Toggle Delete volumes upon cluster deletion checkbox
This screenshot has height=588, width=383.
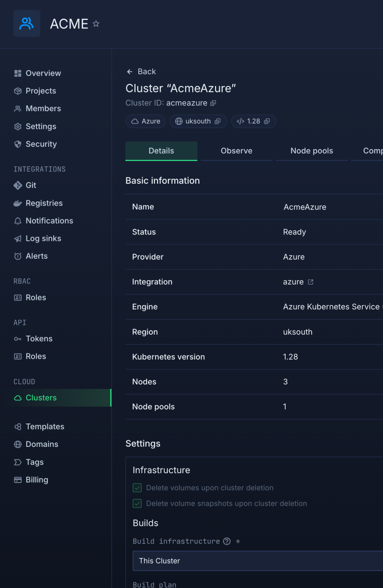pyautogui.click(x=138, y=488)
